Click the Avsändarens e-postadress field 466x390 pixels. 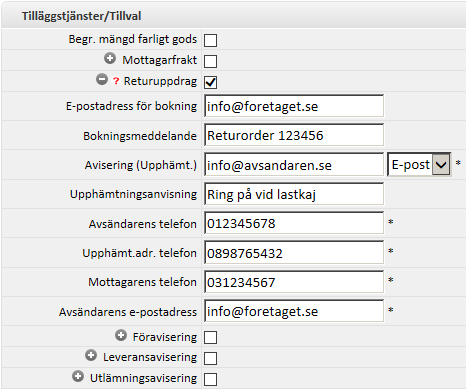(x=294, y=311)
